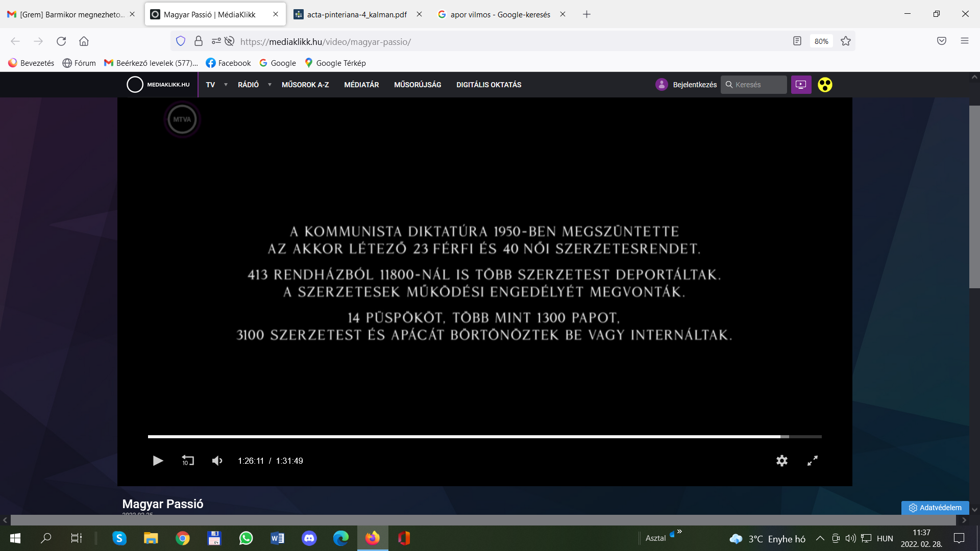Open Task View on taskbar
Viewport: 980px width, 551px height.
(x=77, y=538)
